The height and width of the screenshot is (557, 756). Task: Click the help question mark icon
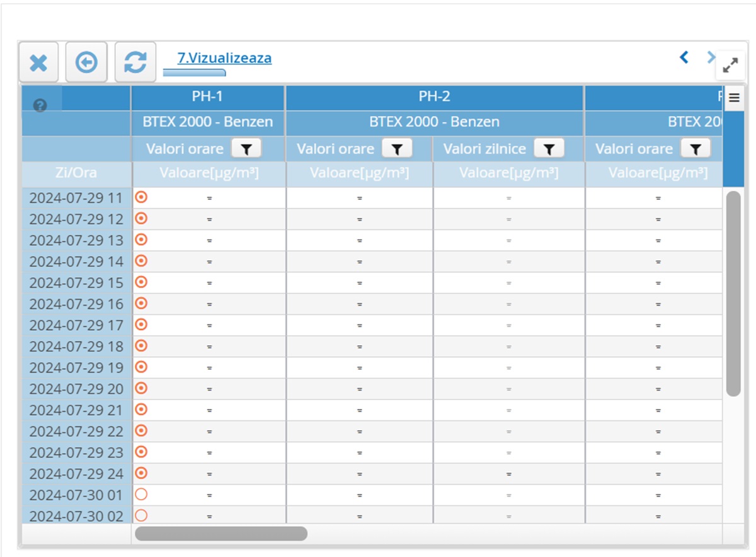click(x=40, y=106)
